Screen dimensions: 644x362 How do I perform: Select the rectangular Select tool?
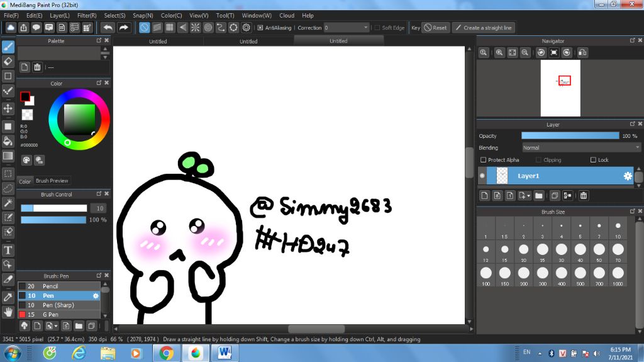point(8,173)
